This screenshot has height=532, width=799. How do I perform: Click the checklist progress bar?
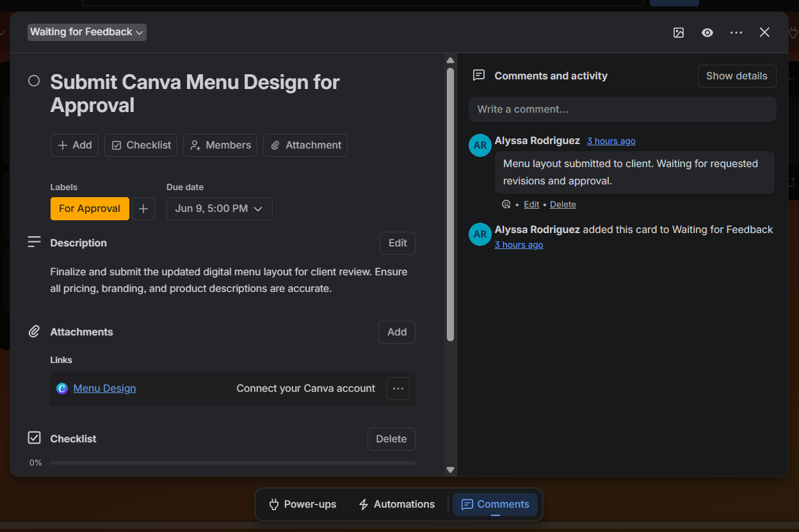point(233,462)
